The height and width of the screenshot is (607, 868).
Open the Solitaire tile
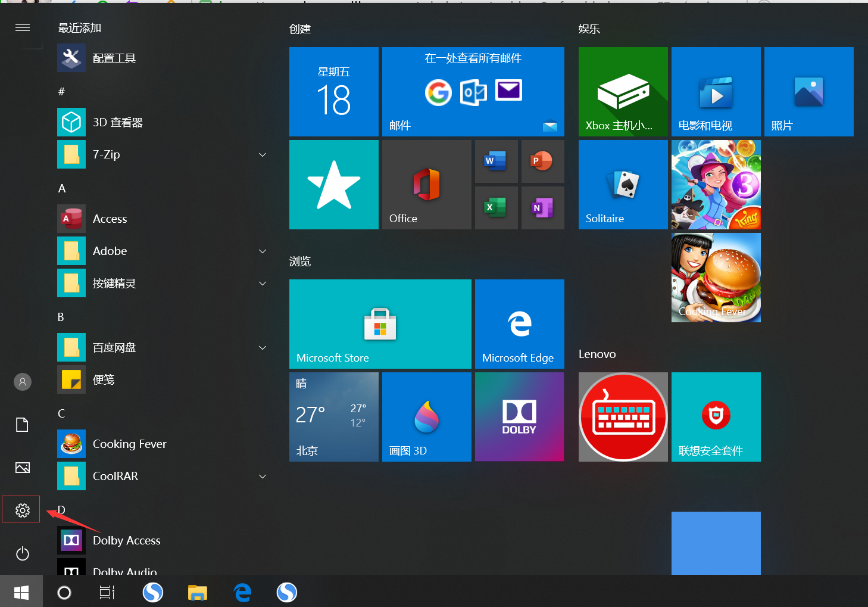click(x=623, y=185)
